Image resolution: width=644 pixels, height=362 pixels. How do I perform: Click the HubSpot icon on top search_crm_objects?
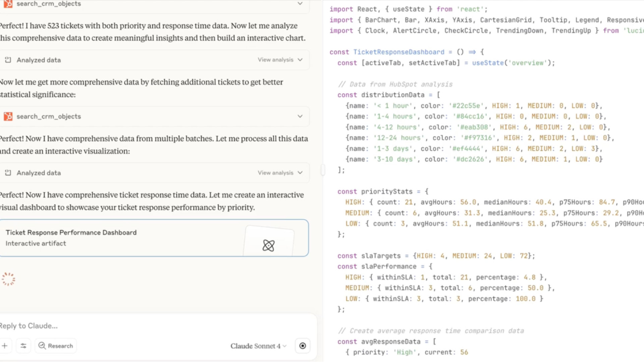click(x=8, y=4)
